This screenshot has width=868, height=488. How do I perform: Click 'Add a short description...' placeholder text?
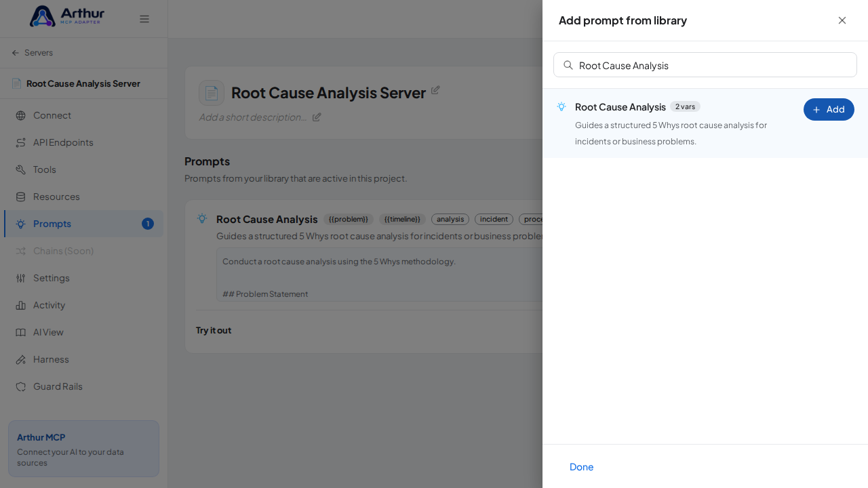pyautogui.click(x=253, y=117)
